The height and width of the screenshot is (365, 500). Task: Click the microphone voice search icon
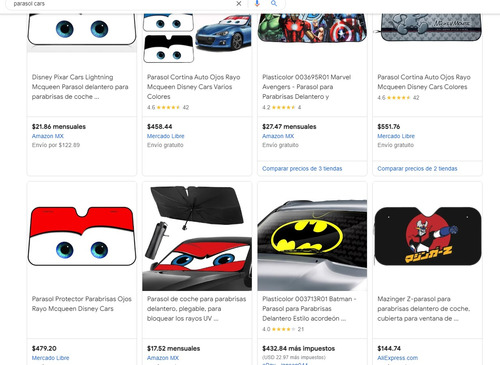[257, 3]
